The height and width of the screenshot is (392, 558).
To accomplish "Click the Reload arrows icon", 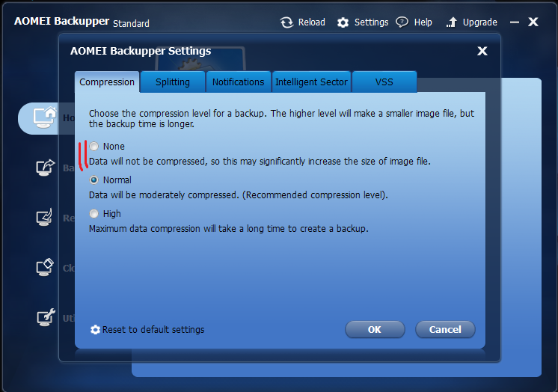I will pyautogui.click(x=286, y=22).
